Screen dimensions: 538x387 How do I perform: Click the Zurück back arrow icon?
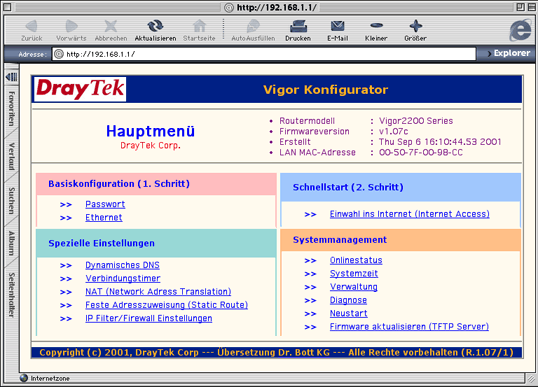tap(32, 26)
